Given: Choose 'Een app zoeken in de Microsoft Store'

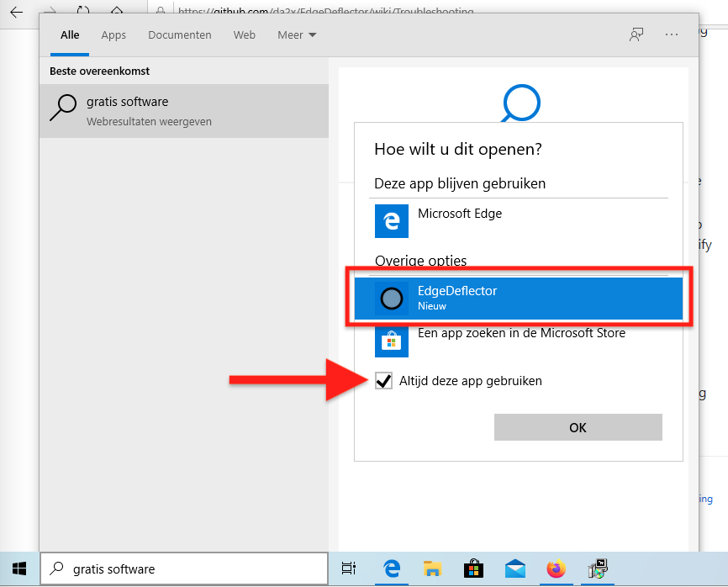Looking at the screenshot, I should click(x=518, y=339).
